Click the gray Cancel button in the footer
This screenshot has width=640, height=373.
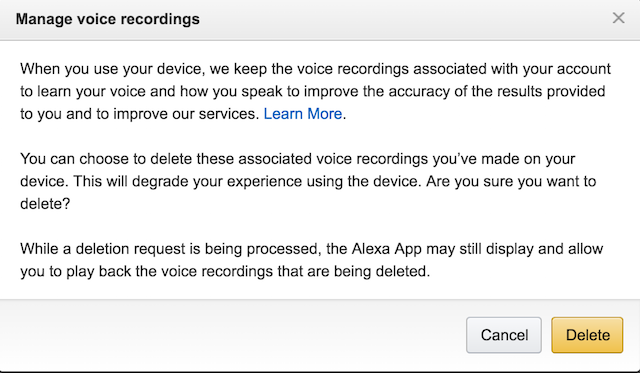504,335
